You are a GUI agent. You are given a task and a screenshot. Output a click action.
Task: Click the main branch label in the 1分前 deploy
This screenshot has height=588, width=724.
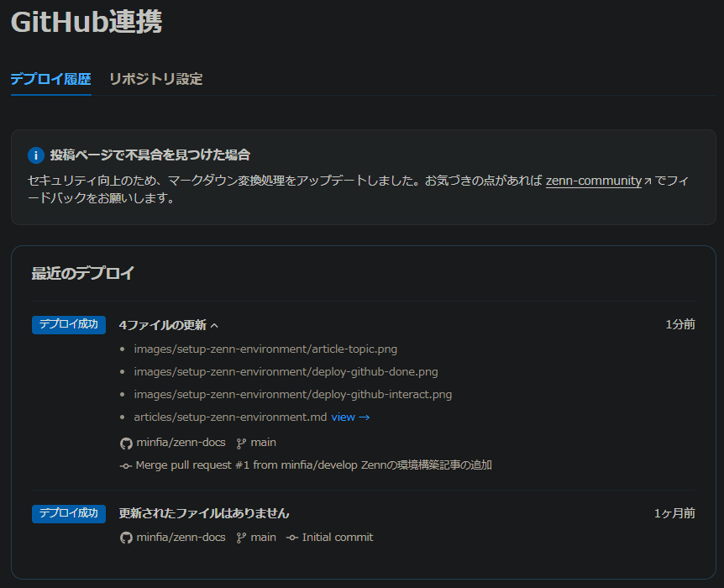click(263, 443)
